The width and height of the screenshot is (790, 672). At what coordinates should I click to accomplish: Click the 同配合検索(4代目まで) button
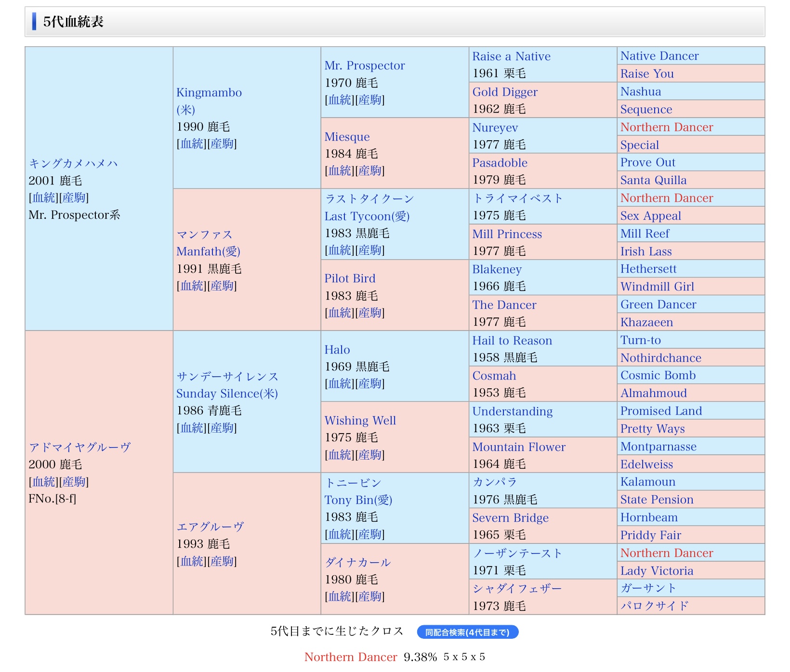click(467, 632)
